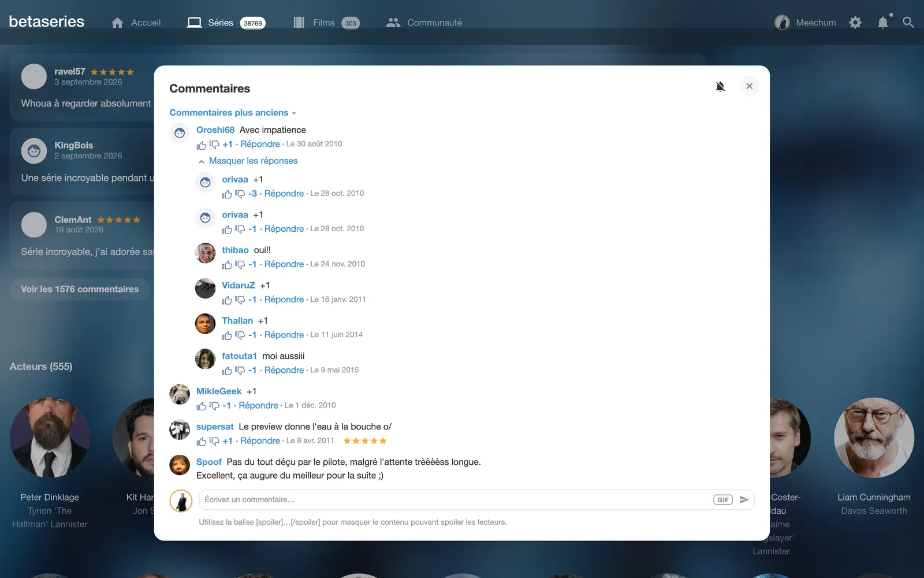Like thibao's reply
This screenshot has height=578, width=924.
click(x=227, y=265)
